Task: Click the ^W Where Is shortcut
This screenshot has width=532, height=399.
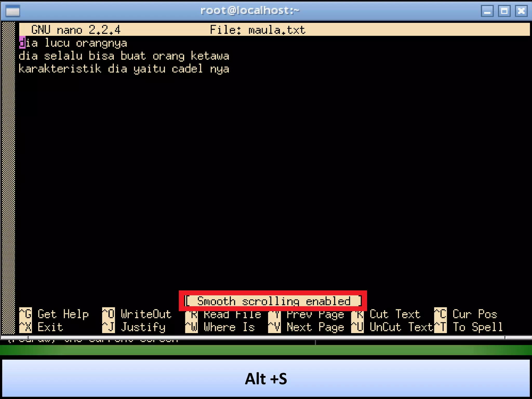Action: click(x=220, y=327)
